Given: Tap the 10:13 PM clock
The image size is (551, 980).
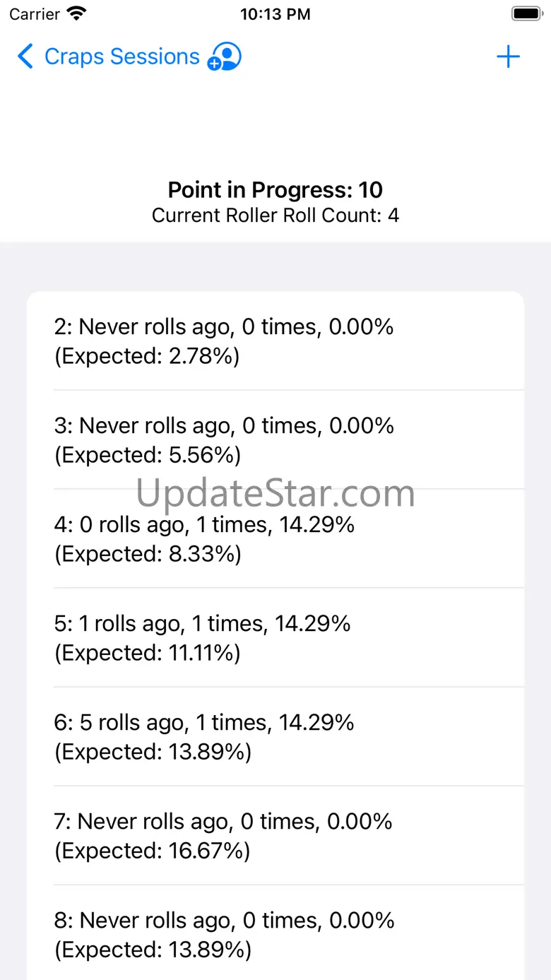Looking at the screenshot, I should coord(275,14).
